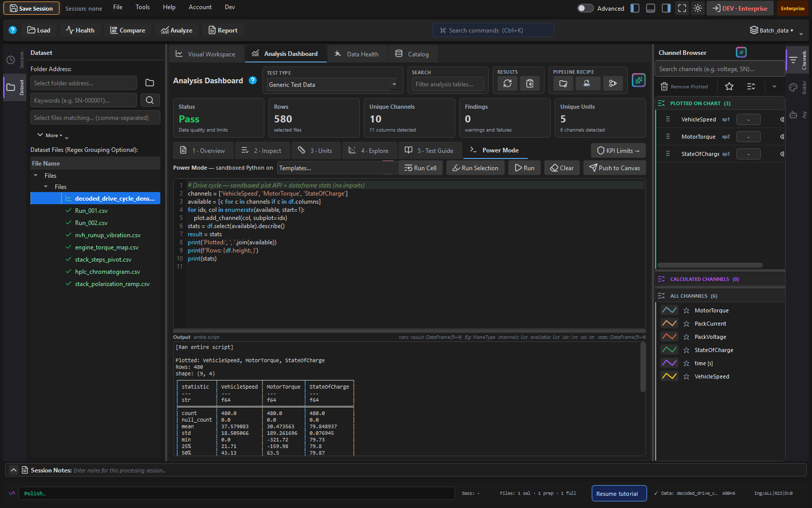Expand the Session Notes panel
The image size is (812, 508).
14,470
